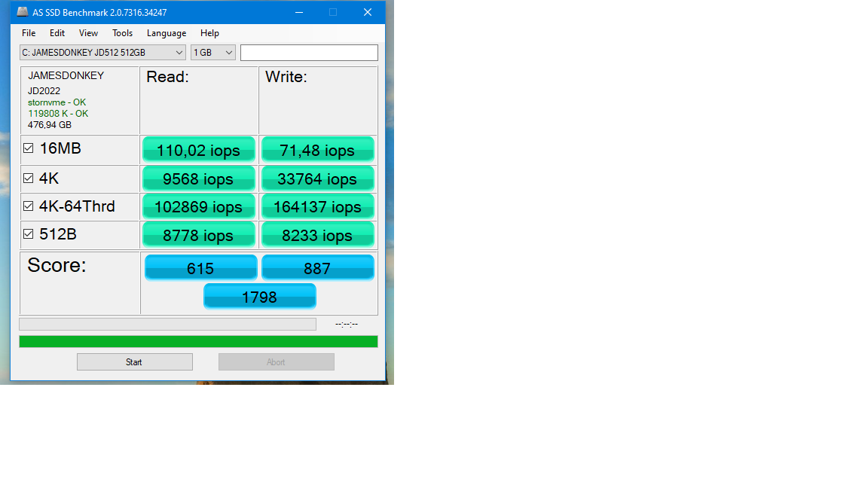Viewport: 868px width, 488px height.
Task: Click the green overall progress bar
Action: [199, 341]
